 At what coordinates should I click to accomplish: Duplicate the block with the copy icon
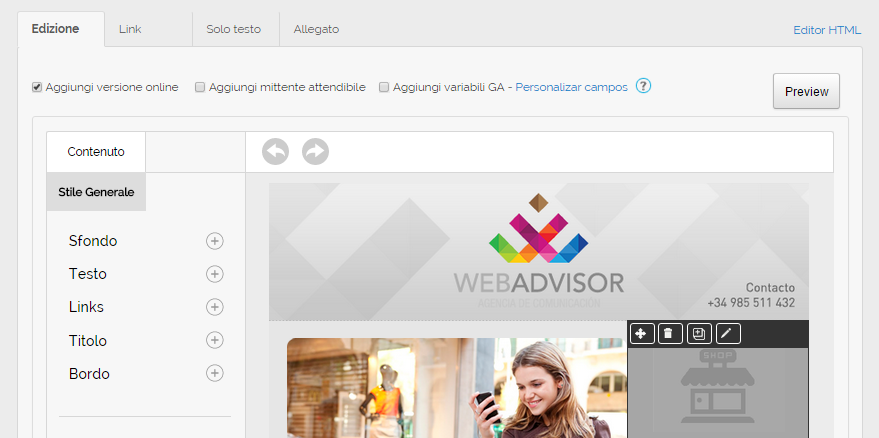[x=699, y=334]
